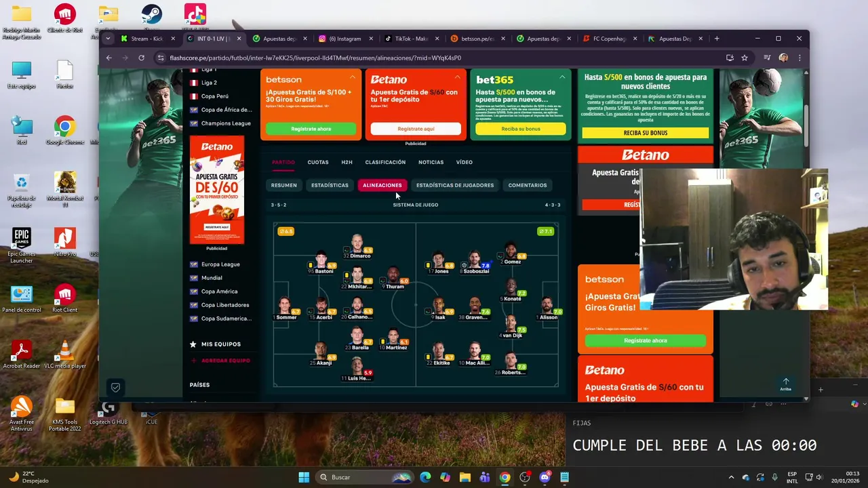The width and height of the screenshot is (868, 488).
Task: Go back in browser history
Action: pos(108,58)
